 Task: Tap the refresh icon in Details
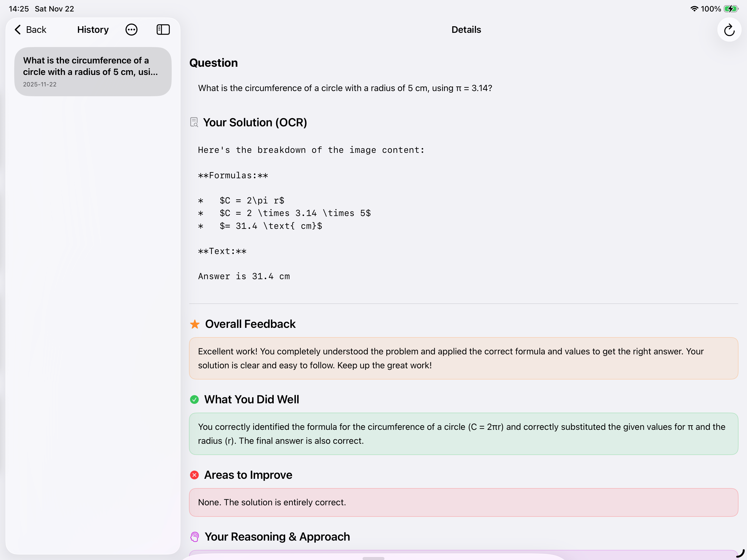click(x=729, y=30)
